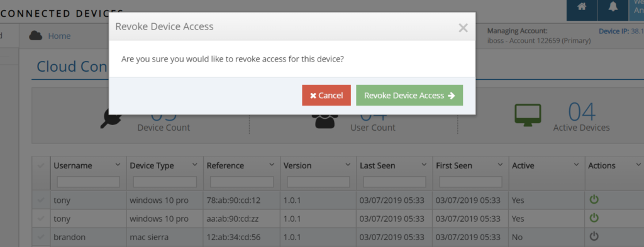This screenshot has height=247, width=644.
Task: Click the Device Type filter input field
Action: 165,182
